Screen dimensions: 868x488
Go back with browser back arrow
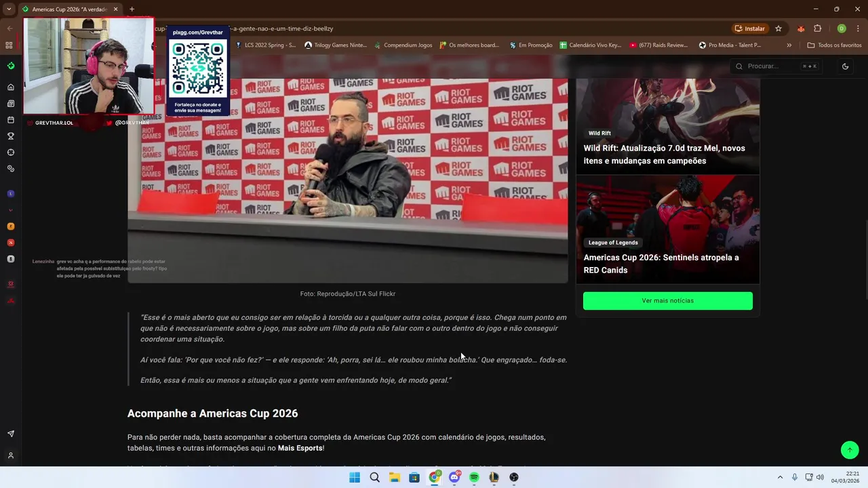point(9,28)
